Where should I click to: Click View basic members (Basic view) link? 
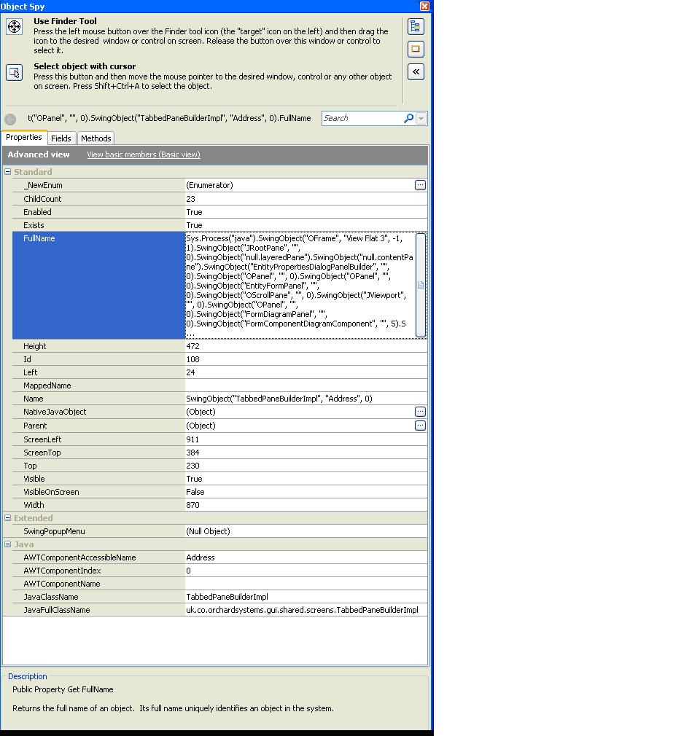click(144, 154)
